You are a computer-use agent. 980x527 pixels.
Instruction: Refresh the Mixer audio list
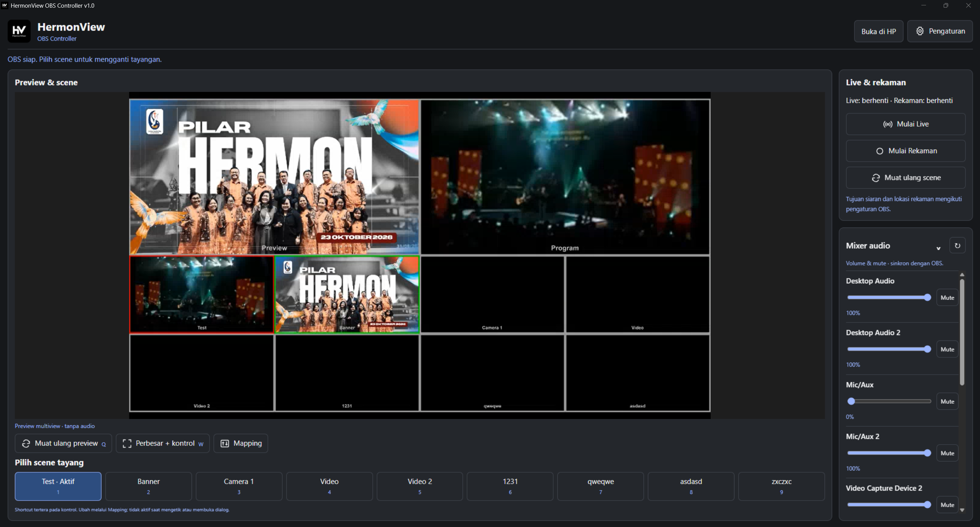(957, 245)
